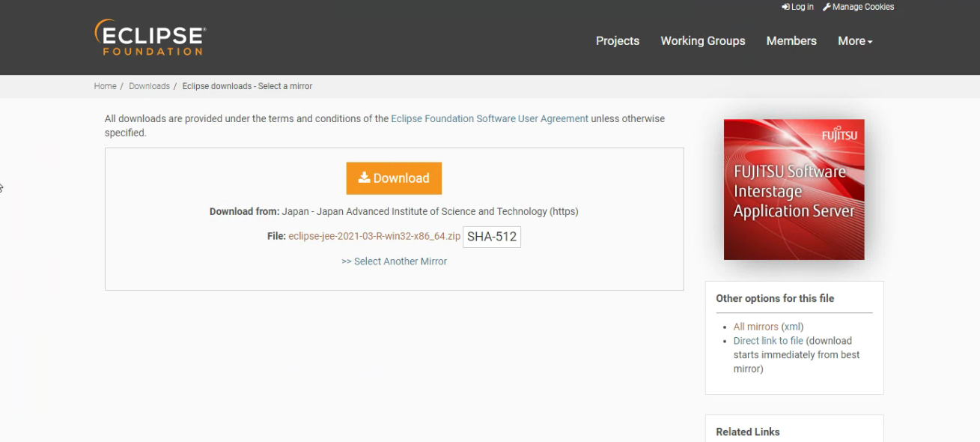Open the All mirrors link
The image size is (980, 442).
tap(756, 327)
